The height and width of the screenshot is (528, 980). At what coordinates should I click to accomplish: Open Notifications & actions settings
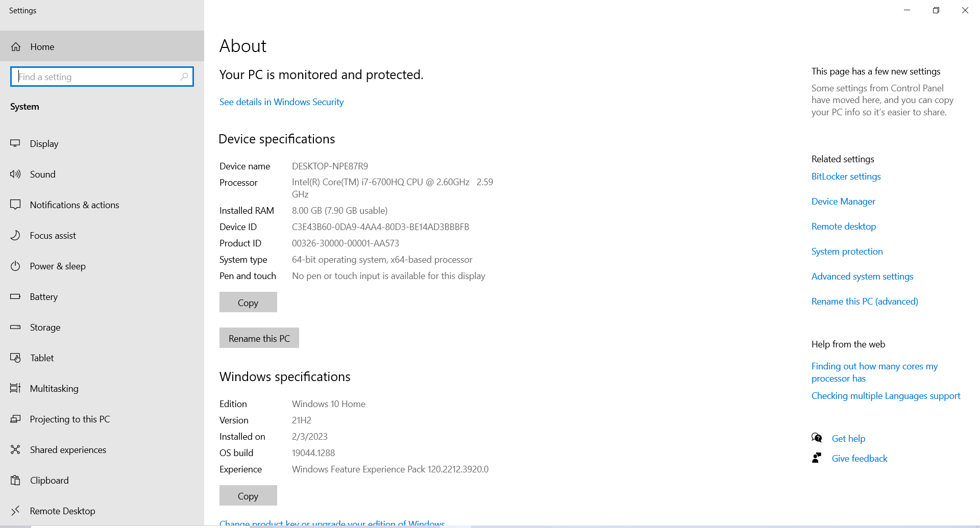(75, 205)
